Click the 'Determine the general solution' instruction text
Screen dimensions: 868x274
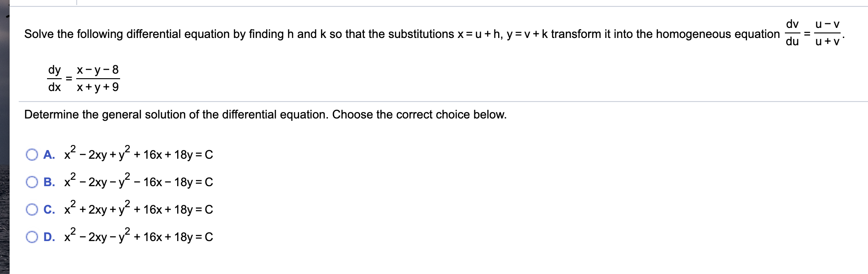[265, 115]
